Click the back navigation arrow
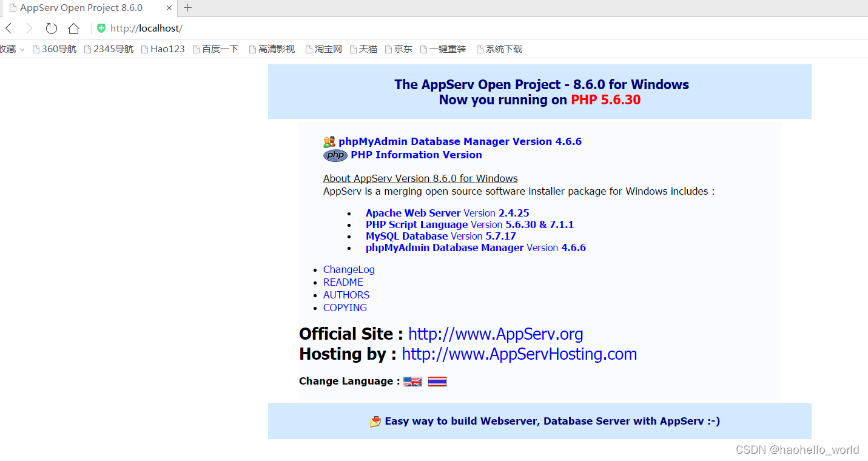Viewport: 868px width, 461px height. (8, 28)
